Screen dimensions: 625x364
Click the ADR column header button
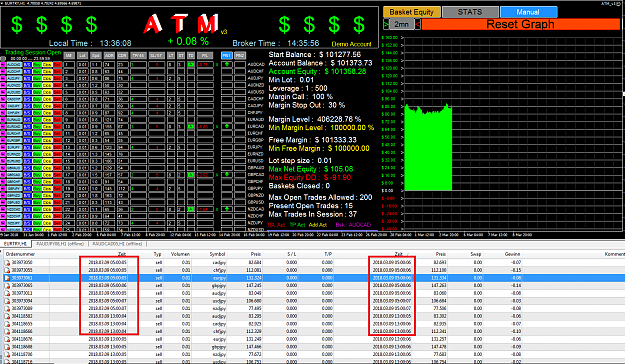[109, 55]
